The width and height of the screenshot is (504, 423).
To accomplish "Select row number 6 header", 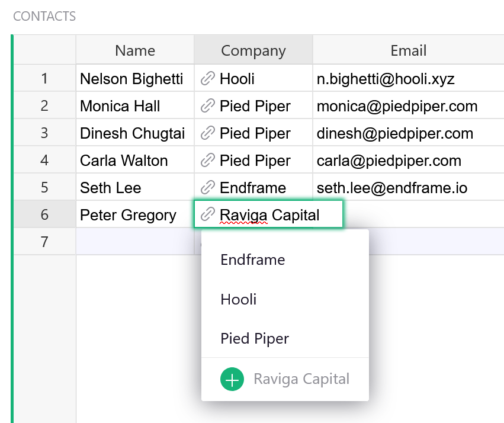I will click(44, 214).
